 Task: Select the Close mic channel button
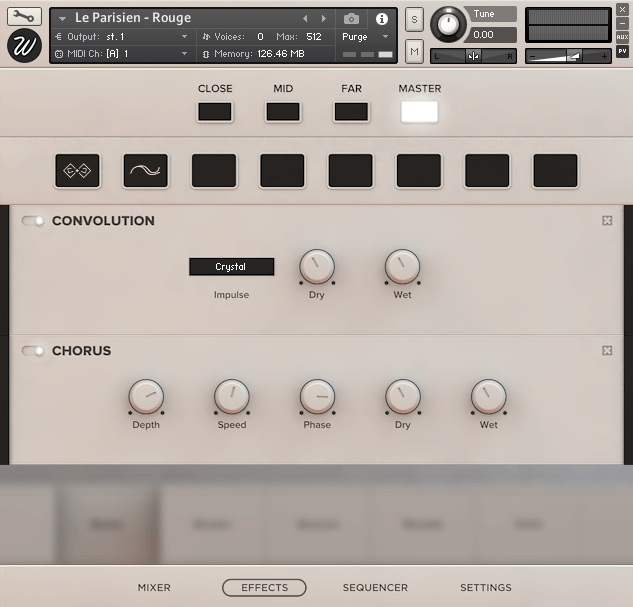(x=215, y=112)
